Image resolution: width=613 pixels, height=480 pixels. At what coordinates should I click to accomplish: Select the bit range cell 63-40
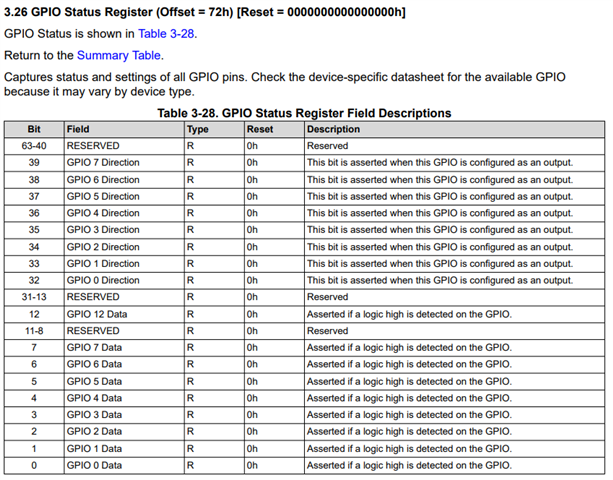point(34,146)
